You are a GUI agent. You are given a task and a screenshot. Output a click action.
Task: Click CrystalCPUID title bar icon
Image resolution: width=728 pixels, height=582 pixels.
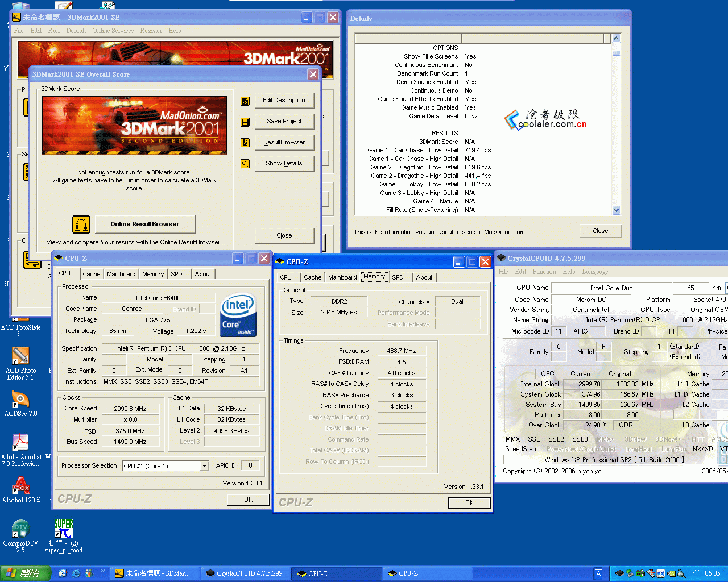[x=501, y=258]
